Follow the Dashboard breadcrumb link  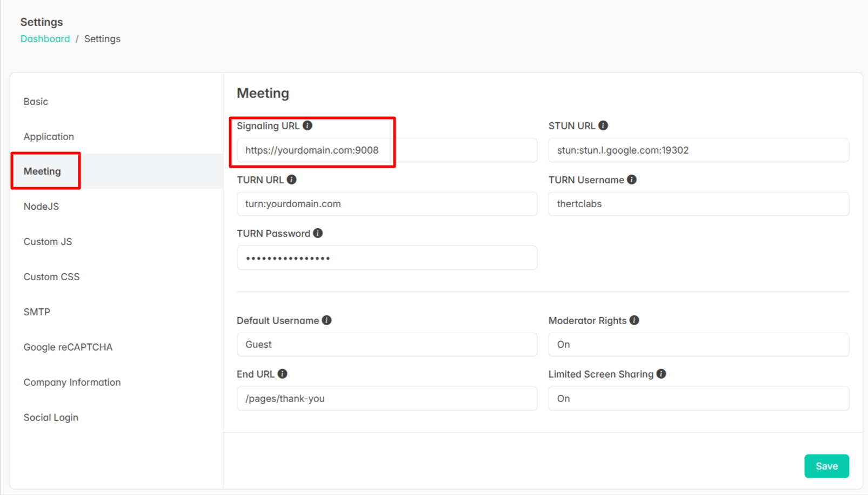tap(45, 39)
